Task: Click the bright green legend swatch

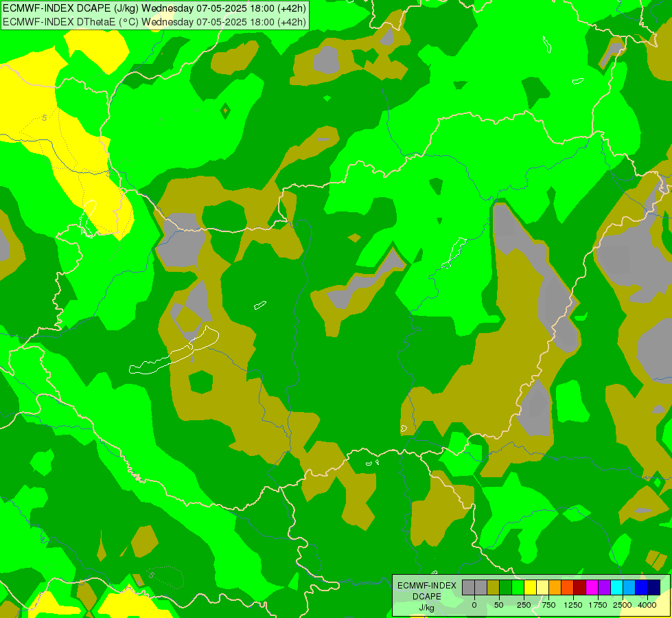Action: (x=518, y=587)
